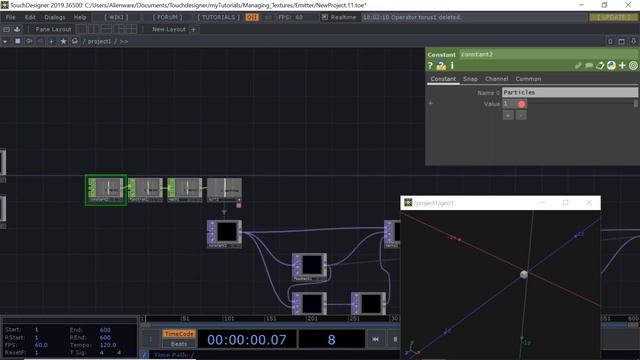This screenshot has width=640, height=360.
Task: Switch to the Snap parameter tab
Action: 470,79
